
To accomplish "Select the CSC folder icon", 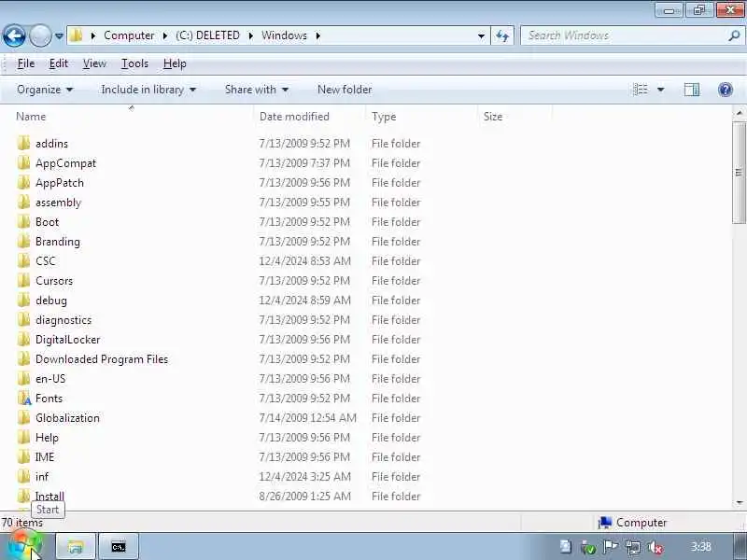I will point(23,260).
